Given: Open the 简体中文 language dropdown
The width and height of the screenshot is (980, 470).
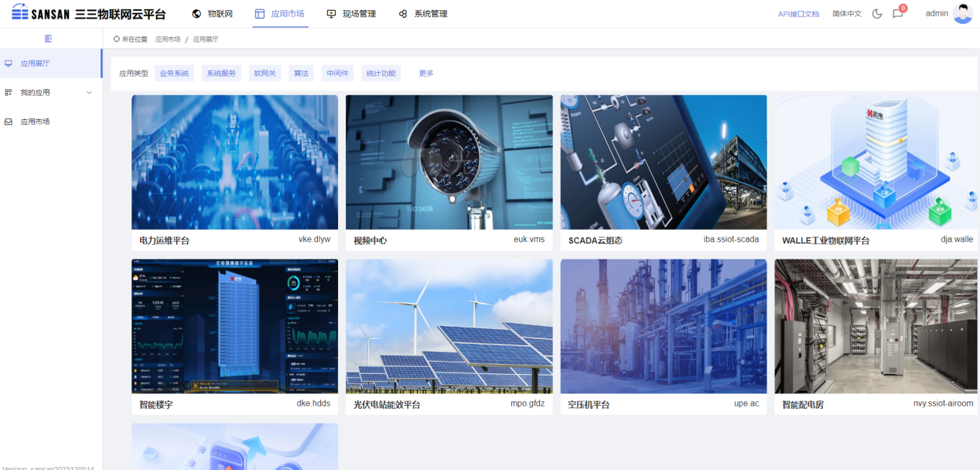Looking at the screenshot, I should point(846,14).
